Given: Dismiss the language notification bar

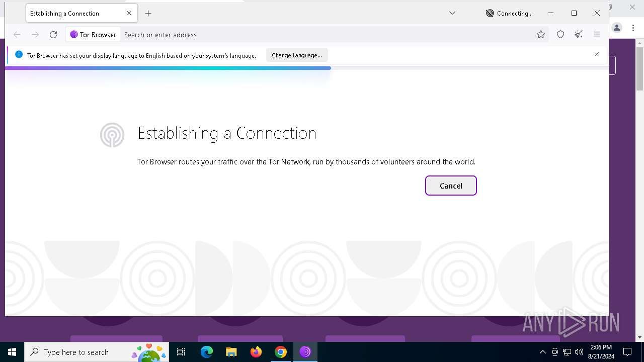Looking at the screenshot, I should click(597, 54).
